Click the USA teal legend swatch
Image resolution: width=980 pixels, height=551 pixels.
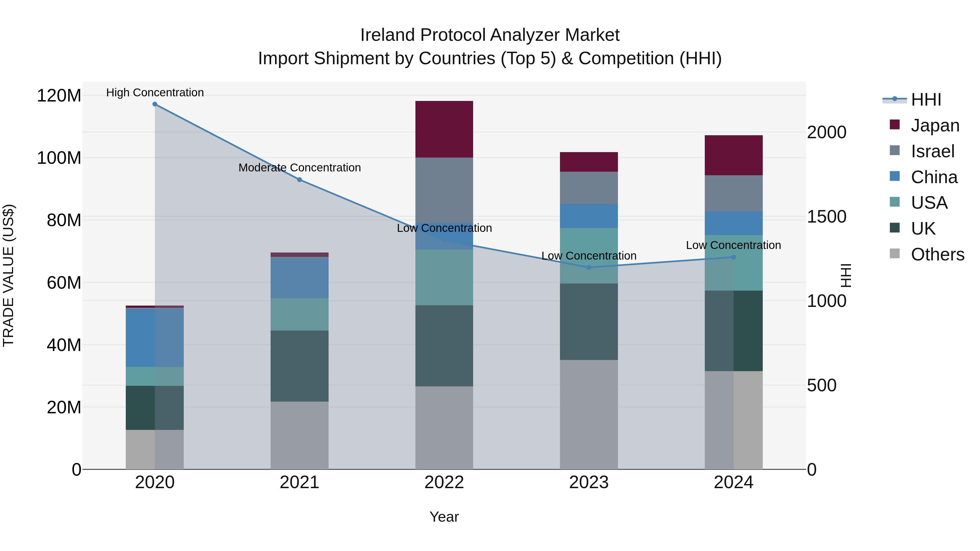click(x=895, y=202)
